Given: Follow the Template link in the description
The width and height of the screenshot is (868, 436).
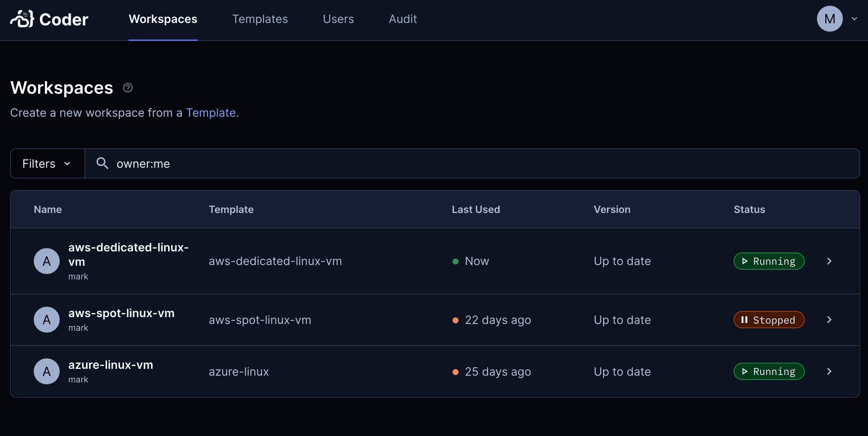Looking at the screenshot, I should tap(211, 113).
